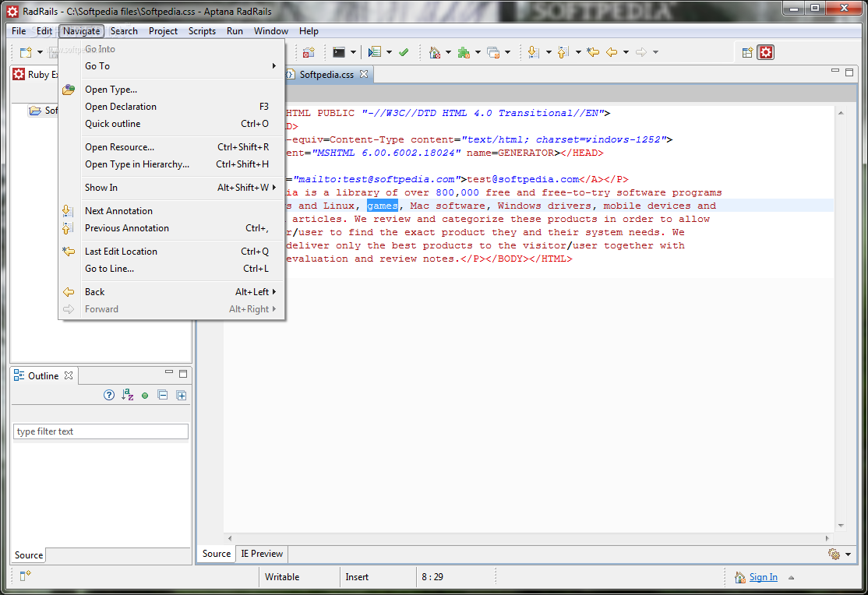Choose Go to Line... menu entry
Screen dimensions: 868x595
pos(171,269)
